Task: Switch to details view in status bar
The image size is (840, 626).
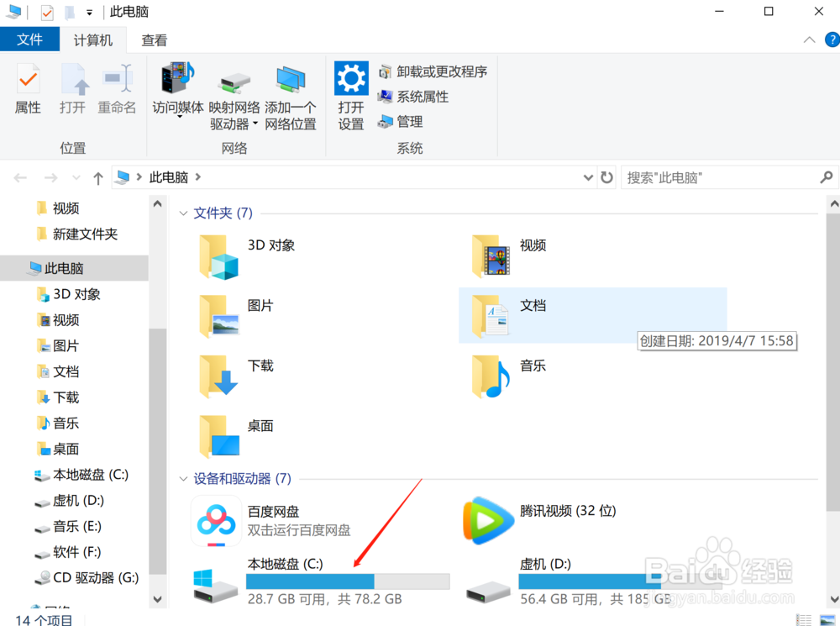Action: (x=803, y=620)
